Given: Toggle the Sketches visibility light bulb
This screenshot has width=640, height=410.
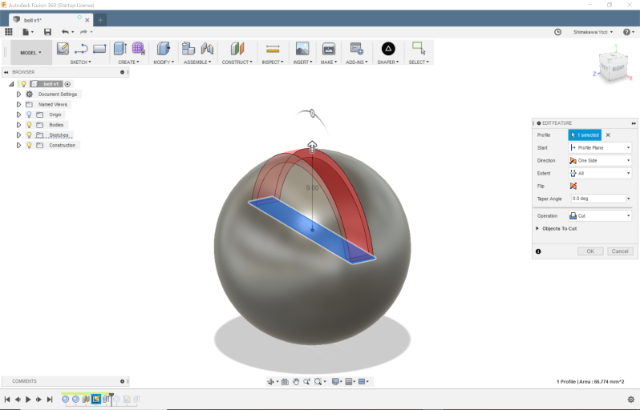Looking at the screenshot, I should click(x=29, y=135).
